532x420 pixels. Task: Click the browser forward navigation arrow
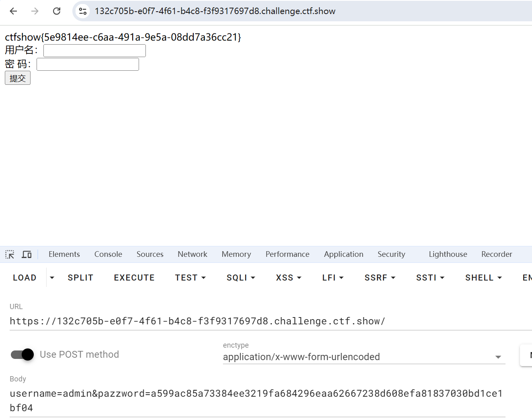(x=35, y=11)
